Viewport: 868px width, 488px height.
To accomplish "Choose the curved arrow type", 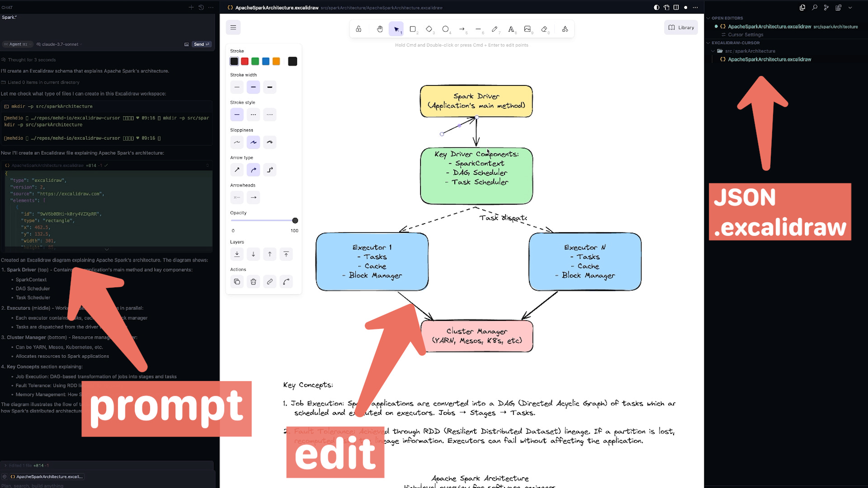I will 253,170.
